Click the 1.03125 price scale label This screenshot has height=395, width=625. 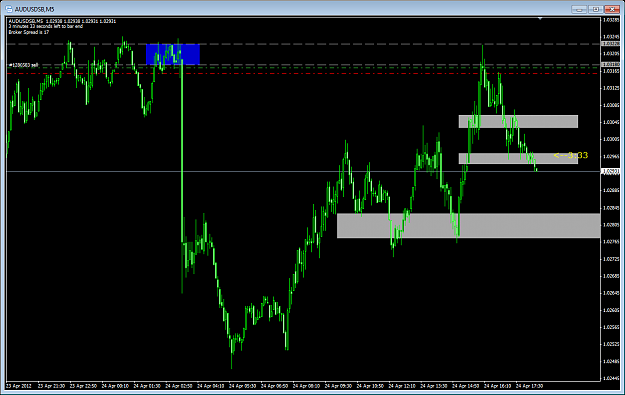(611, 88)
